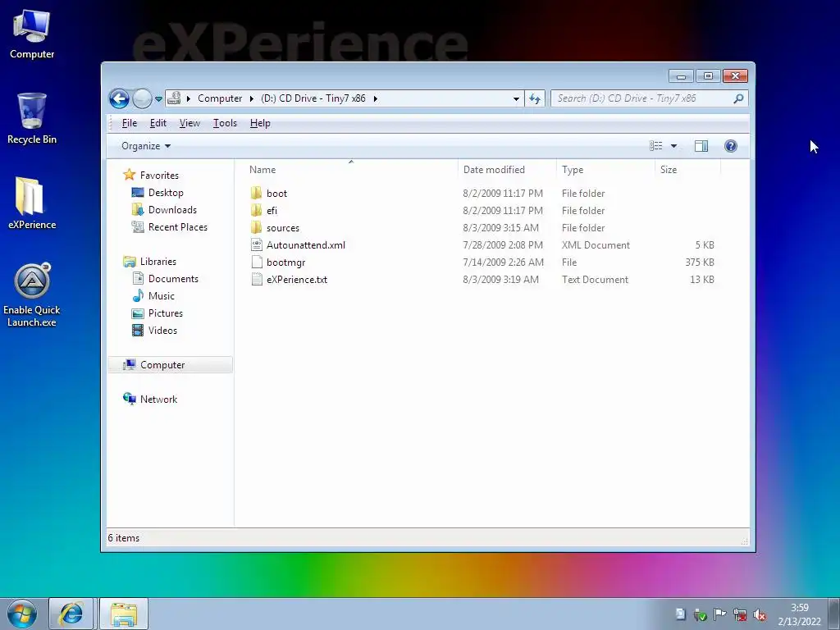This screenshot has width=840, height=630.
Task: Open the Help menu
Action: click(x=260, y=123)
